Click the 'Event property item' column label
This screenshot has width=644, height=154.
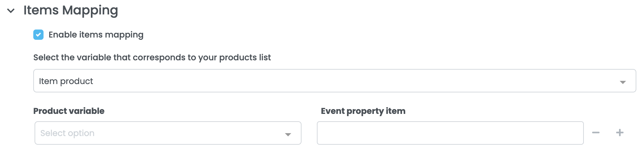[x=363, y=111]
